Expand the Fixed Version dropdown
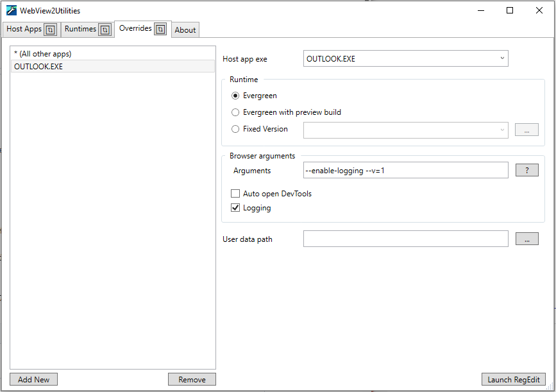Image resolution: width=556 pixels, height=392 pixels. tap(406, 130)
